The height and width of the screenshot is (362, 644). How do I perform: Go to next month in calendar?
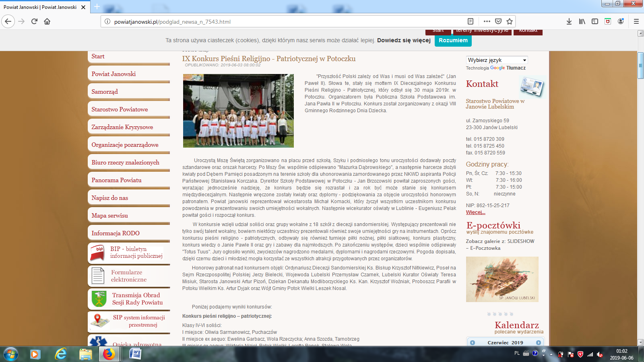click(x=538, y=343)
